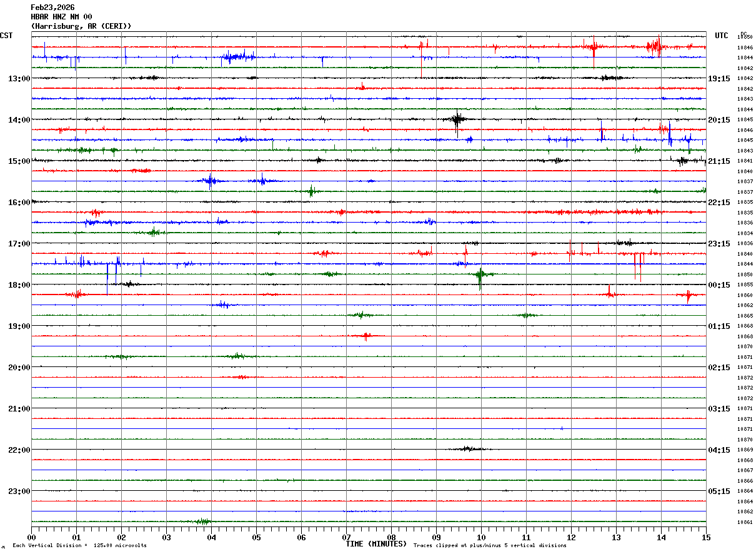The height and width of the screenshot is (554, 756).
Task: Click the 03:15 UTC row label
Action: (719, 409)
